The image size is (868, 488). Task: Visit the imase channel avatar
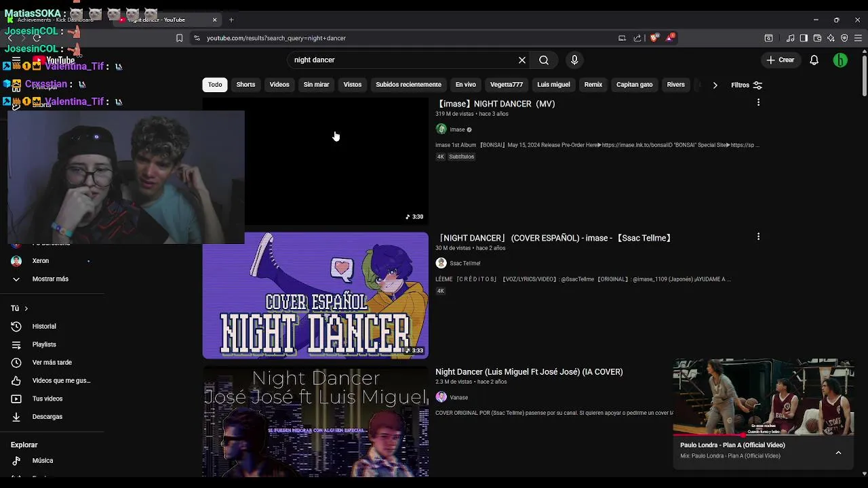click(x=441, y=129)
